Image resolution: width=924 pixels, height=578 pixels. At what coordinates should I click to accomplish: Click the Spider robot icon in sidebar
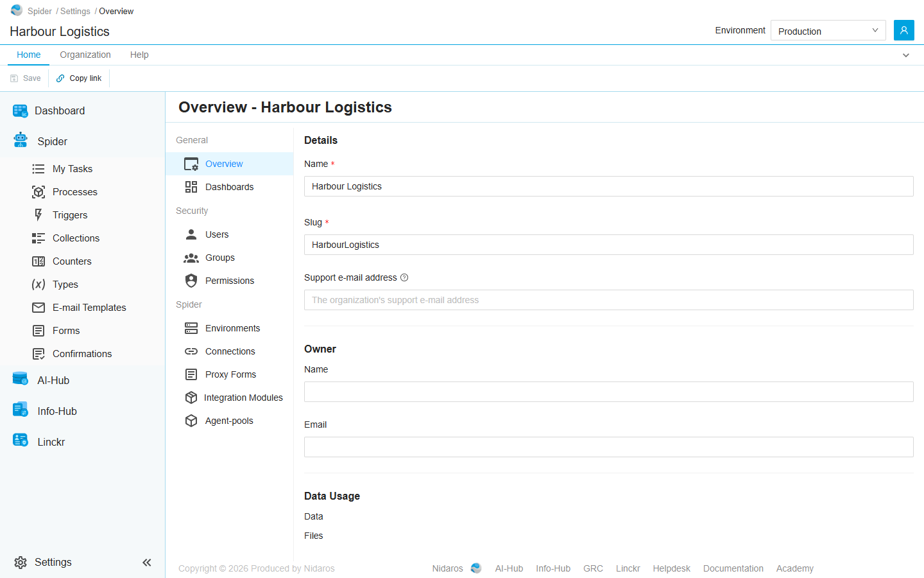click(x=21, y=140)
